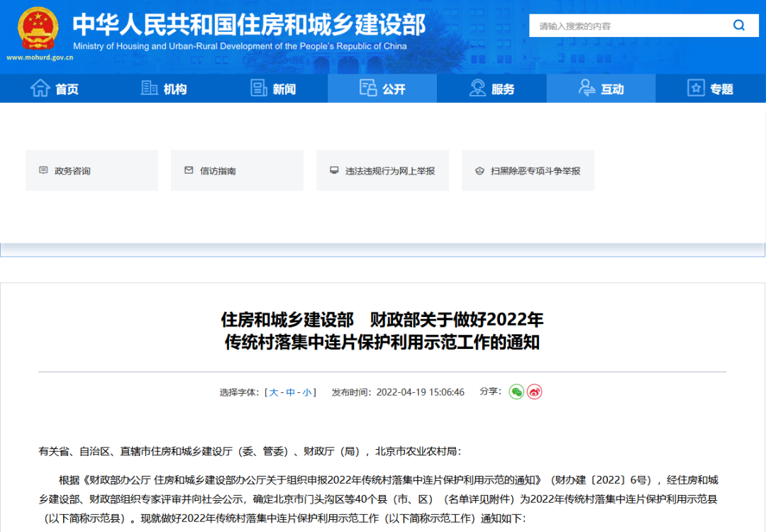
Task: Open 扫黑除恶专项斗争举报 link
Action: (528, 171)
